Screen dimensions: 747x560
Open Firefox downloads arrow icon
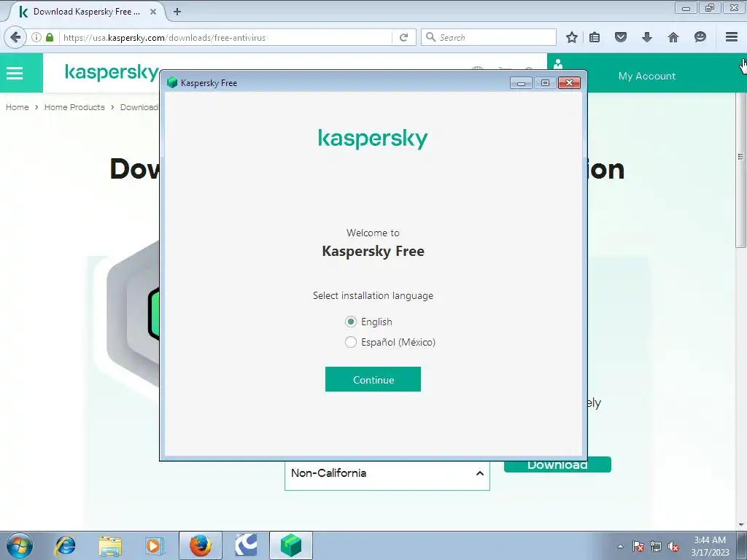pos(646,37)
